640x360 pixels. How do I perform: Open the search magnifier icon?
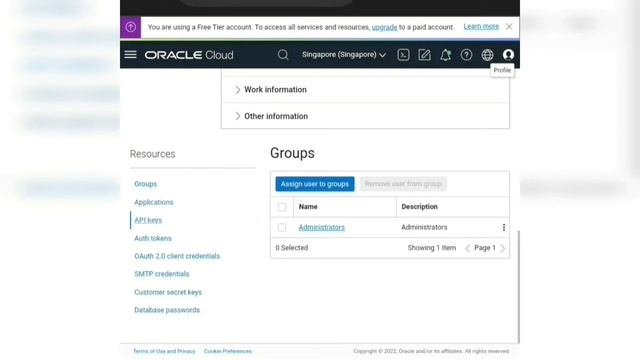tap(283, 55)
